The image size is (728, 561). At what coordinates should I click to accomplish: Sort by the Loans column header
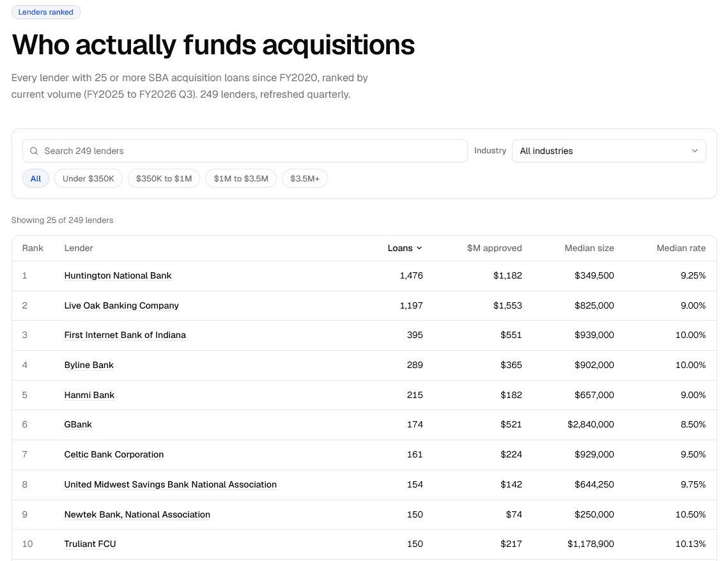click(x=405, y=249)
